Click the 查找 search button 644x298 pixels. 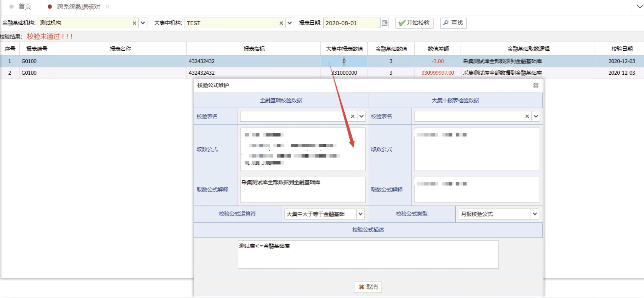[453, 23]
